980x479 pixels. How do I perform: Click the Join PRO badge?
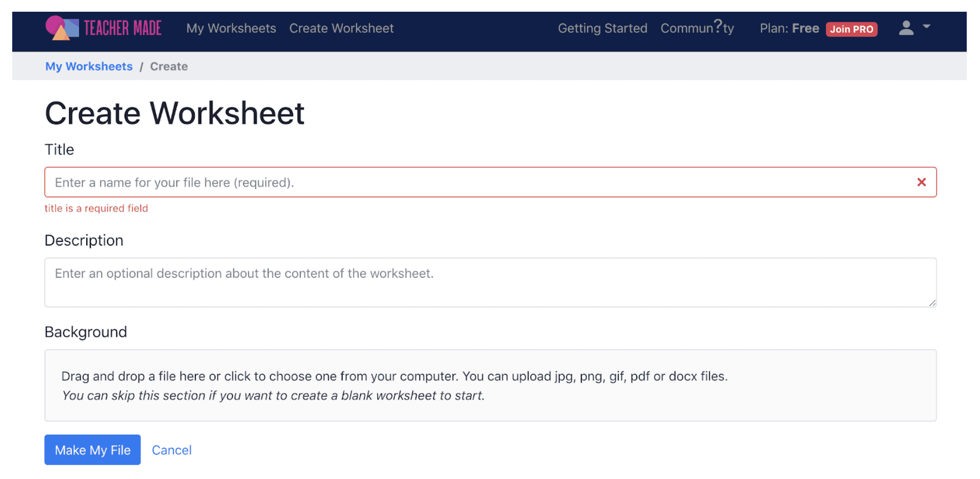pyautogui.click(x=852, y=29)
